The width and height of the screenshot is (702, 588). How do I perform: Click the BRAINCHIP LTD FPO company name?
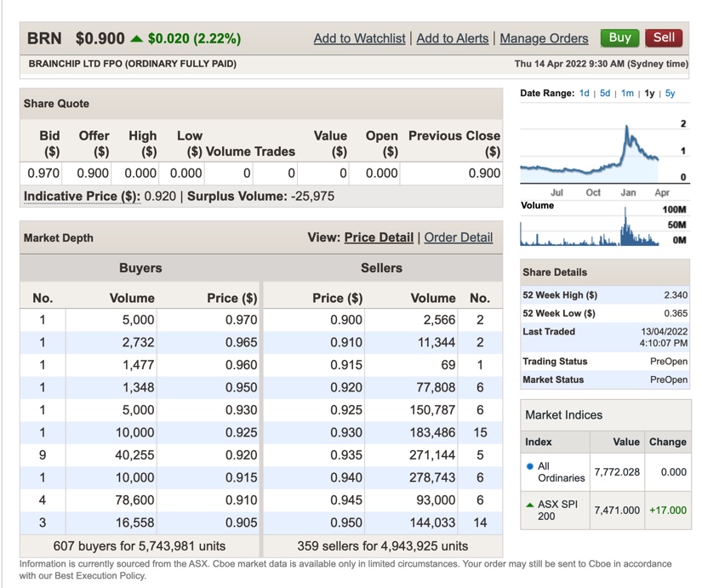click(x=133, y=64)
